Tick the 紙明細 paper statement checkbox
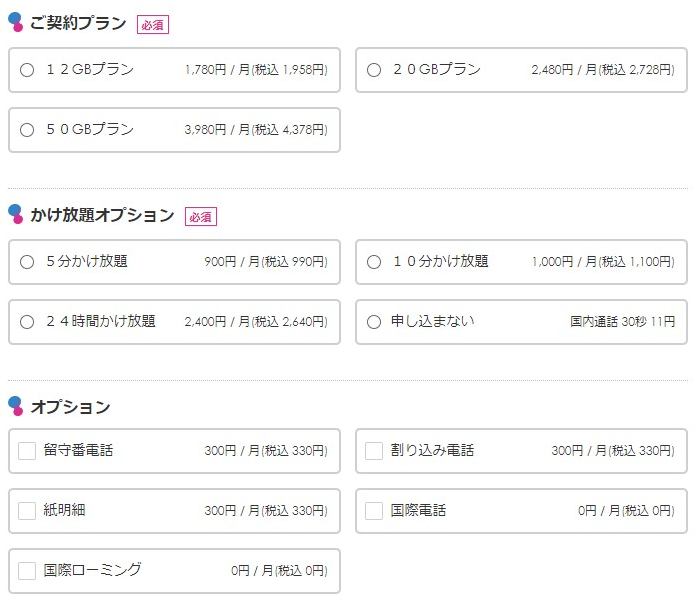 [27, 511]
